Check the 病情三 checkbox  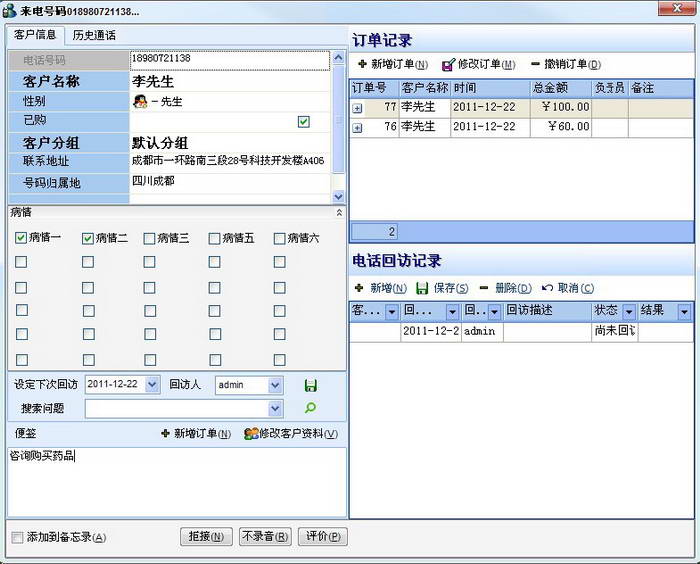150,238
